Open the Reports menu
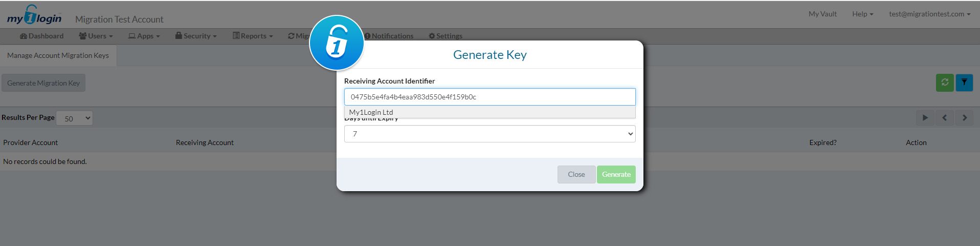 (x=253, y=36)
